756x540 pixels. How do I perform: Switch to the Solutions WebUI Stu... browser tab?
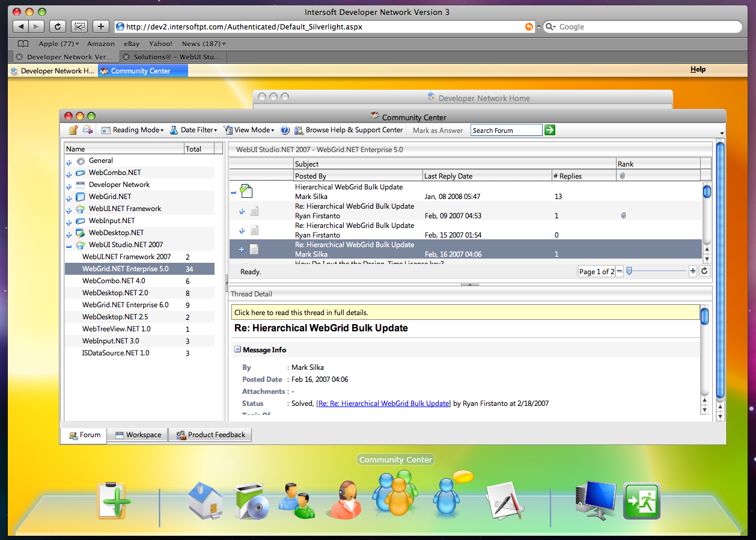172,57
